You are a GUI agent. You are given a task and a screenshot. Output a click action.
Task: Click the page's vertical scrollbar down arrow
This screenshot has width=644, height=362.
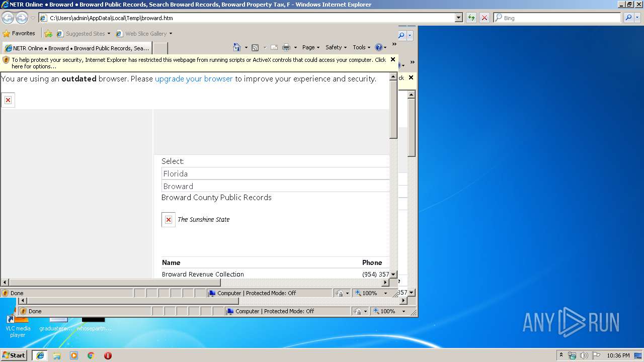tap(393, 275)
